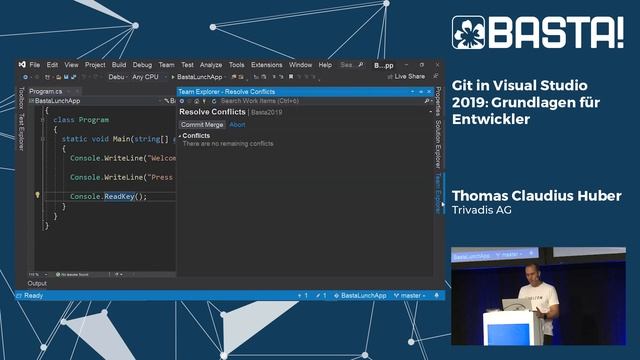Open the Tools menu
The height and width of the screenshot is (360, 640).
tap(237, 65)
